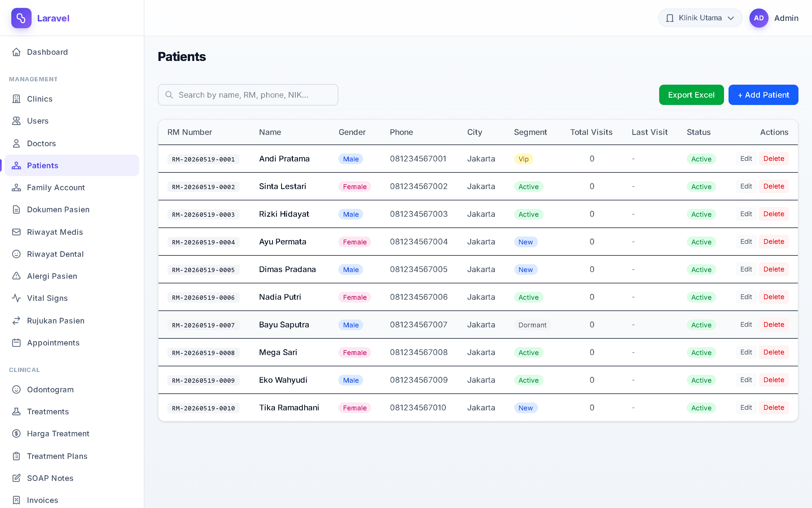Click the Alergi Pasien warning icon
The width and height of the screenshot is (812, 508).
click(x=16, y=276)
